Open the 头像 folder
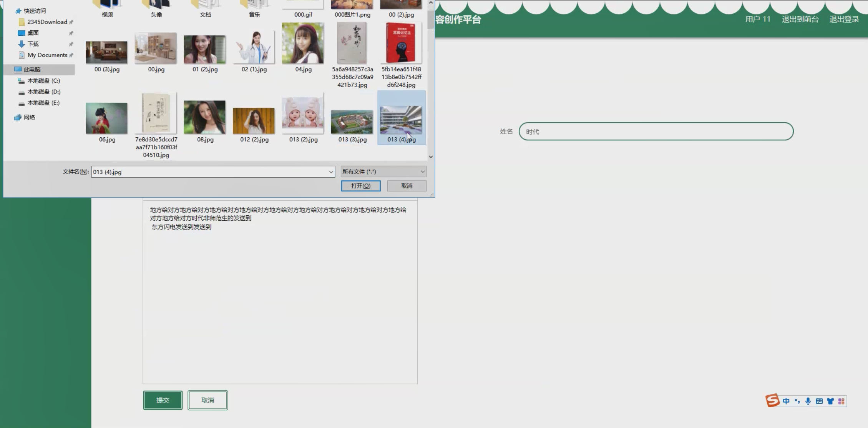 [x=156, y=9]
